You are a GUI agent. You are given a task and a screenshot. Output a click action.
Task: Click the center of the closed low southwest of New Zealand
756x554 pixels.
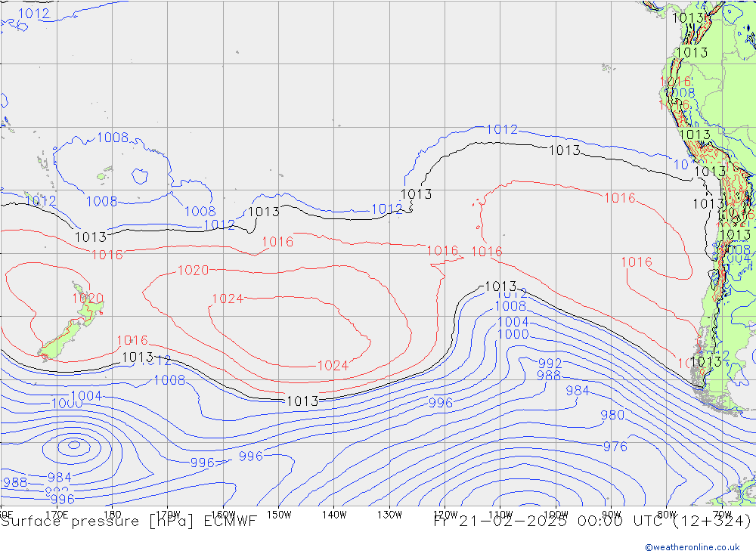coord(73,445)
